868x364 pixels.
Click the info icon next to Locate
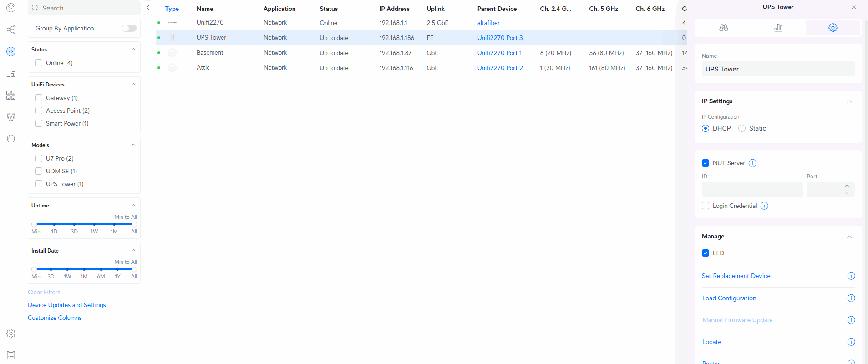851,342
